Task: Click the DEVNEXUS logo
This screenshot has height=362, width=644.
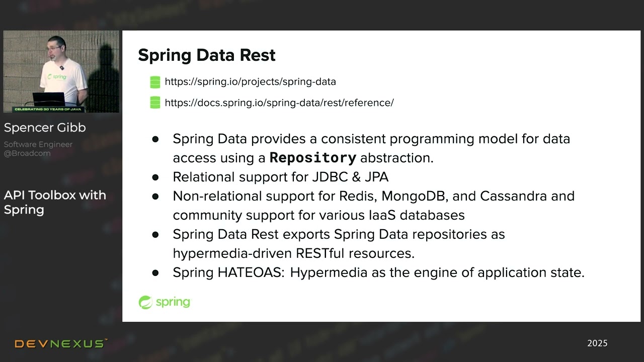Action: pos(61,344)
